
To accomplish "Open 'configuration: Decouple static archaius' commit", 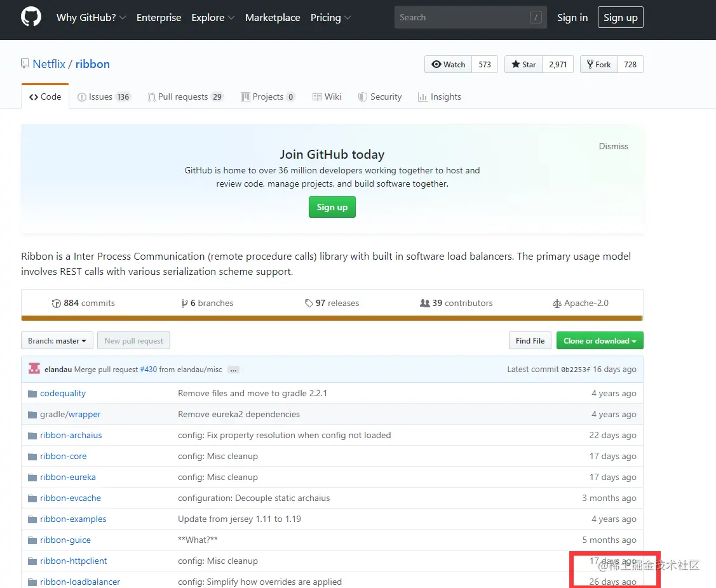I will [x=254, y=498].
